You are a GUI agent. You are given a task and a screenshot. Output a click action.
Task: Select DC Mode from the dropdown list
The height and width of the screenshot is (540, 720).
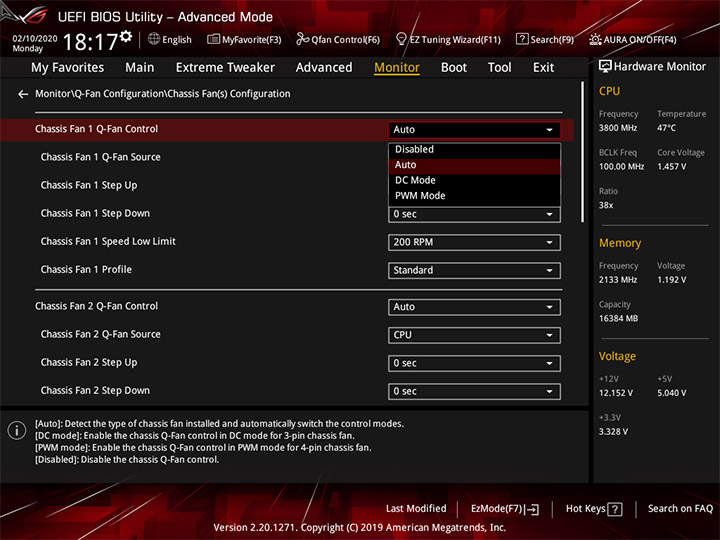[x=474, y=180]
